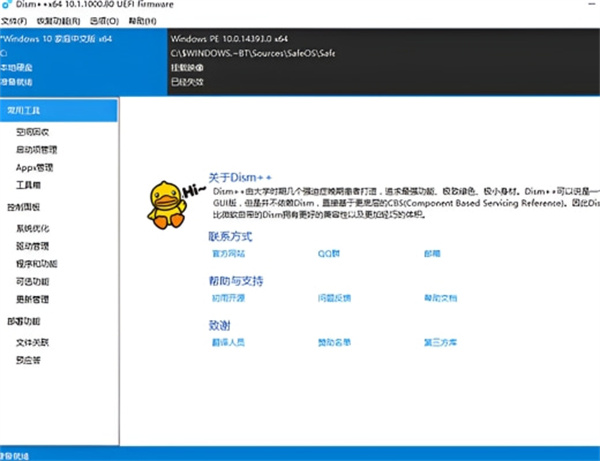Image resolution: width=600 pixels, height=461 pixels.
Task: Open 程序和功能 in the sidebar
Action: click(36, 264)
